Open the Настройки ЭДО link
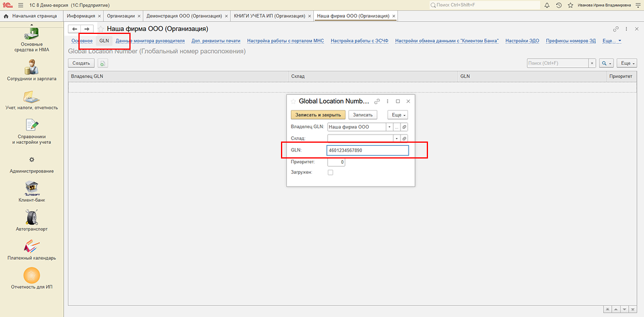 coord(522,41)
